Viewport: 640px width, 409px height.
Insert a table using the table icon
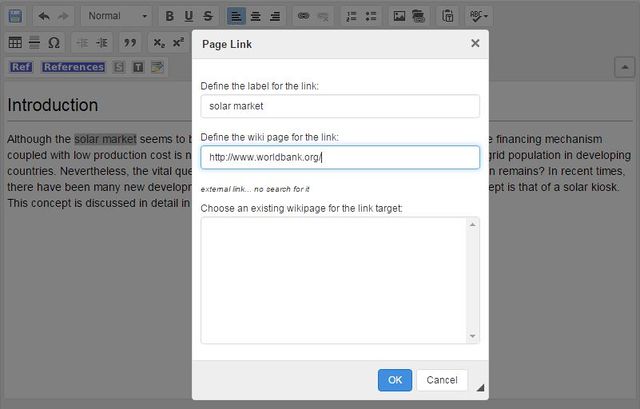click(15, 42)
